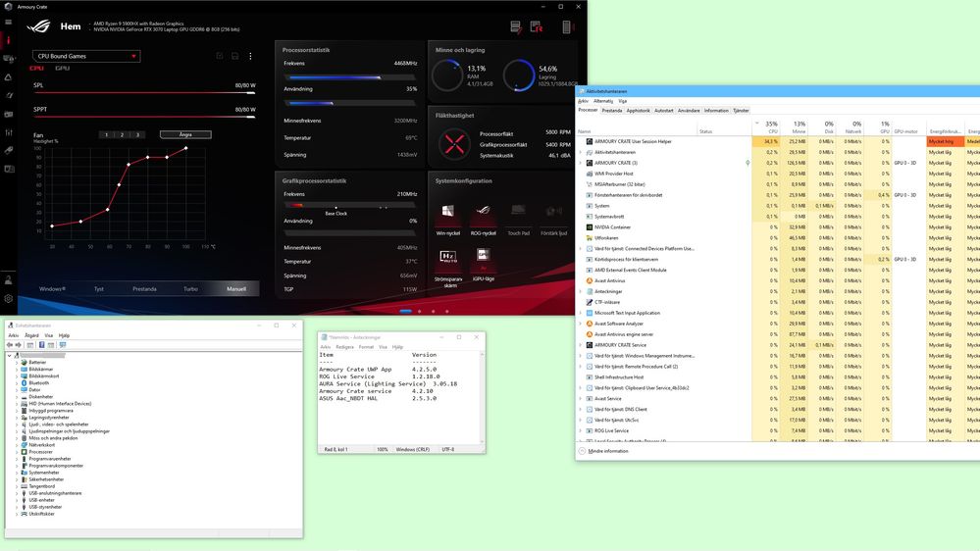
Task: Click the red R monitor icon in header
Action: click(x=537, y=26)
